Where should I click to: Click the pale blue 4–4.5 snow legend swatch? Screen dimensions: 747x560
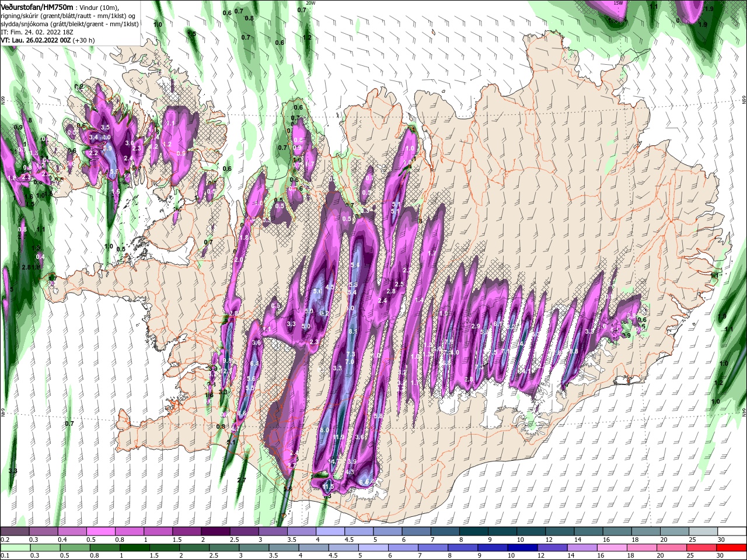pos(330,531)
